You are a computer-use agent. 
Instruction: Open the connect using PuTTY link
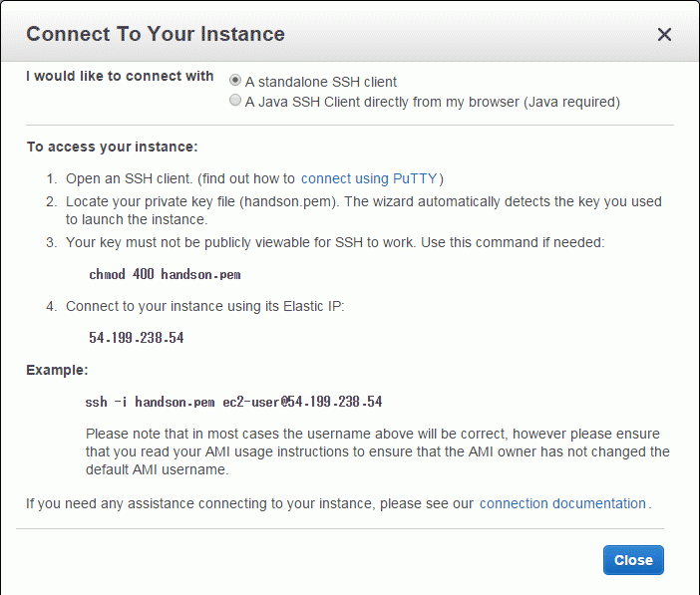(369, 178)
